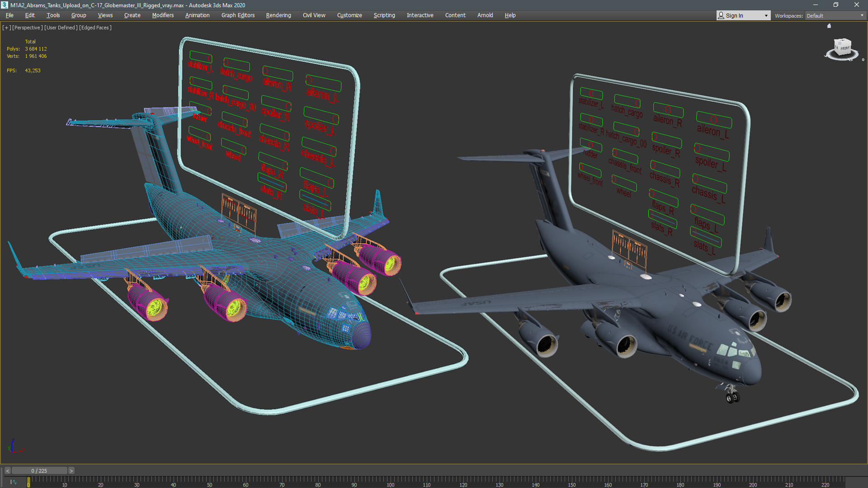Viewport: 868px width, 488px height.
Task: Open the [Perspective] viewport label menu
Action: pos(28,28)
